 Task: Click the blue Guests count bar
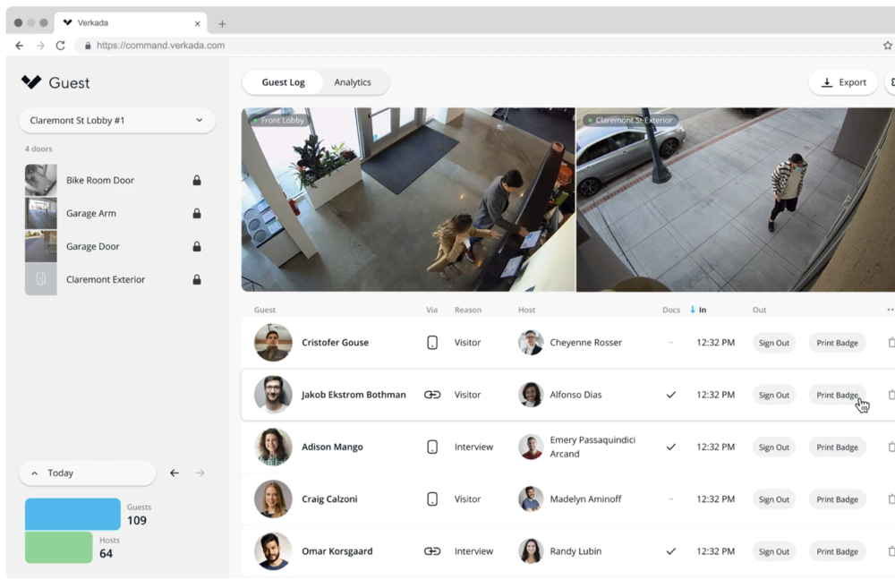point(72,514)
